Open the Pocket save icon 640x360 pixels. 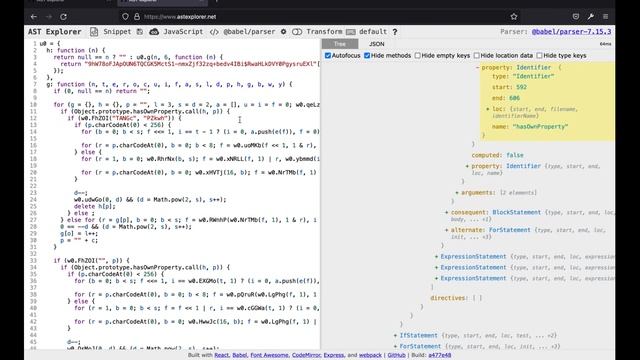click(576, 17)
